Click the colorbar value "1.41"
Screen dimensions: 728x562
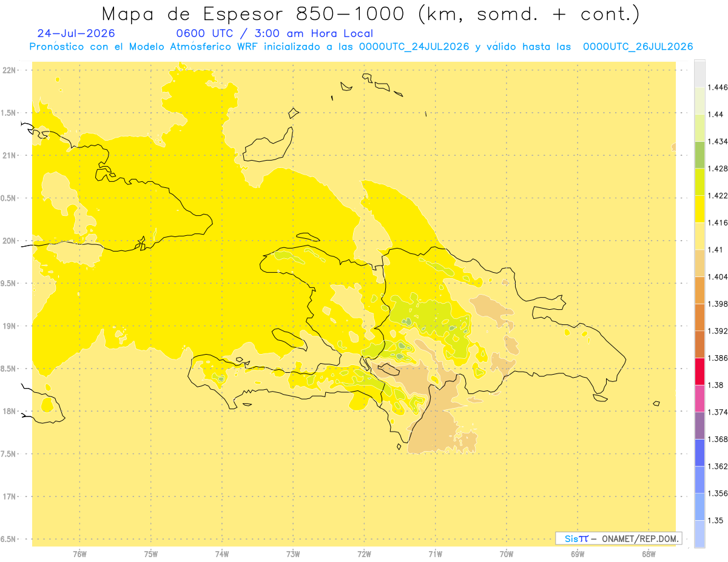click(716, 250)
